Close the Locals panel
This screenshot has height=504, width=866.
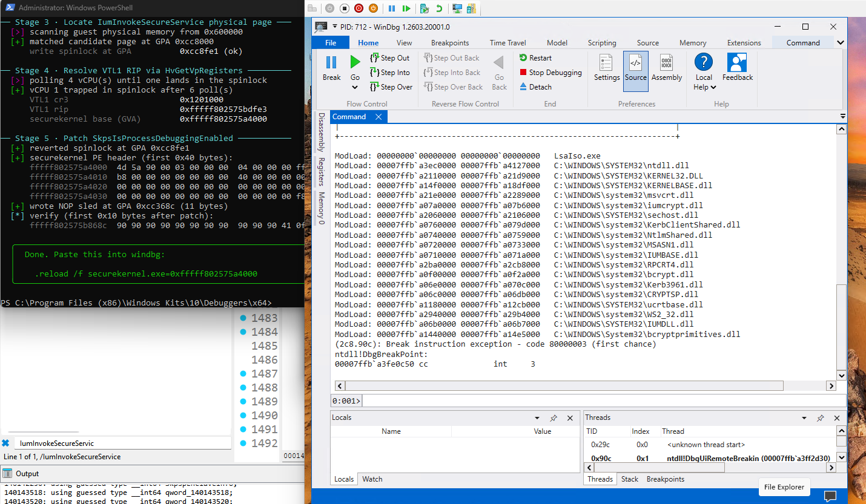570,418
